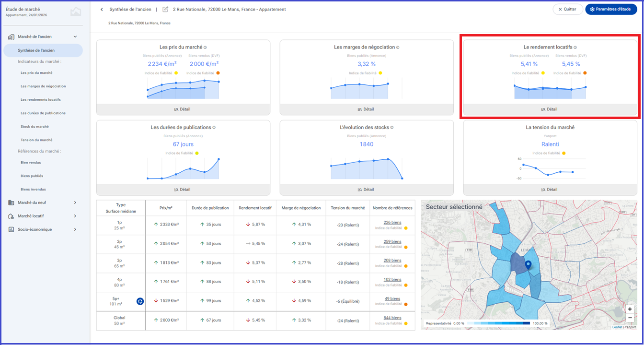Click the back arrow beside Synthèse de l'ancien
Image resolution: width=644 pixels, height=345 pixels.
102,9
